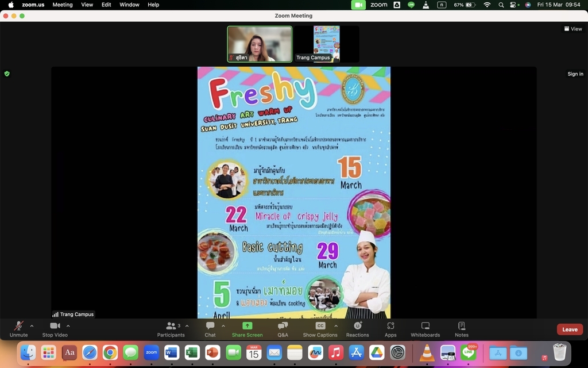Open the Apps panel
The width and height of the screenshot is (588, 368).
click(x=390, y=329)
